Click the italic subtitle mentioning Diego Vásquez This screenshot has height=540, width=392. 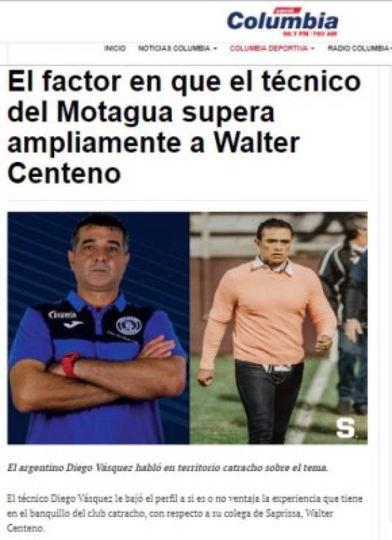click(x=167, y=467)
